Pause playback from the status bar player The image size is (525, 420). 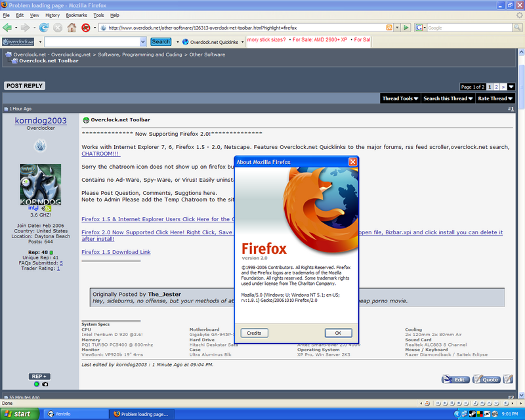(x=452, y=403)
